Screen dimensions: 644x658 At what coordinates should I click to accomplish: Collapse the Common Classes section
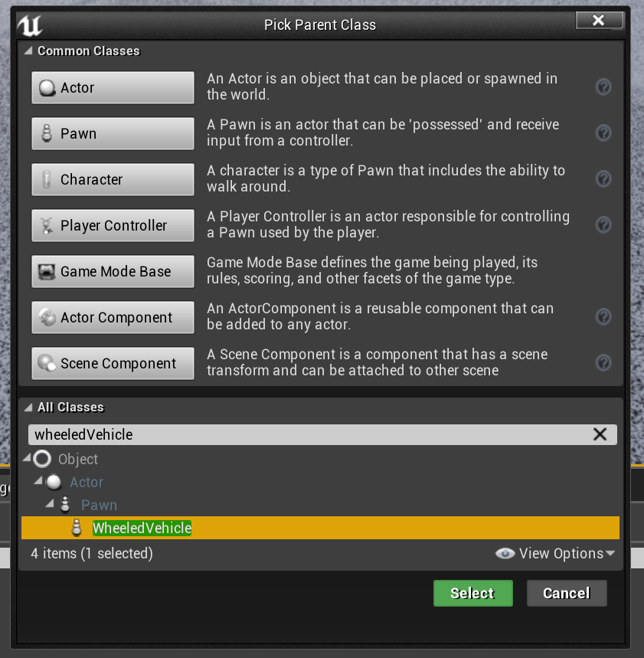coord(28,51)
